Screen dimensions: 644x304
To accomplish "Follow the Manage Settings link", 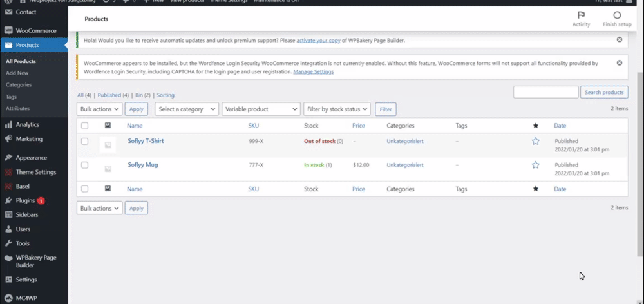I will click(313, 71).
